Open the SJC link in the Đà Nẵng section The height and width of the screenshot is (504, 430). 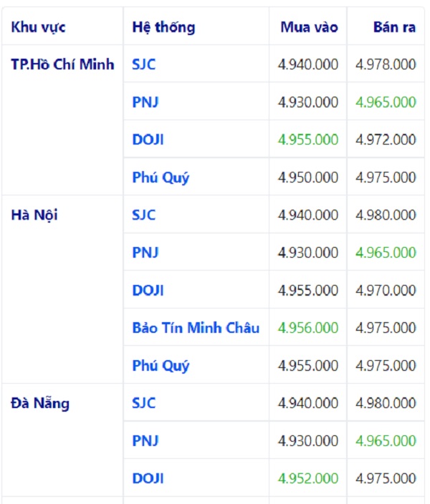pos(144,403)
